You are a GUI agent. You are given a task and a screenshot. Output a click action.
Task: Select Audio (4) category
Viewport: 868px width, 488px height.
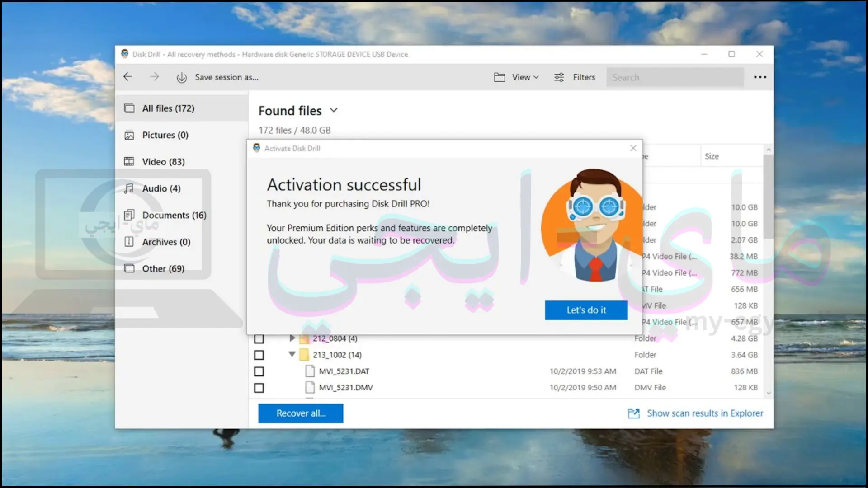181,188
